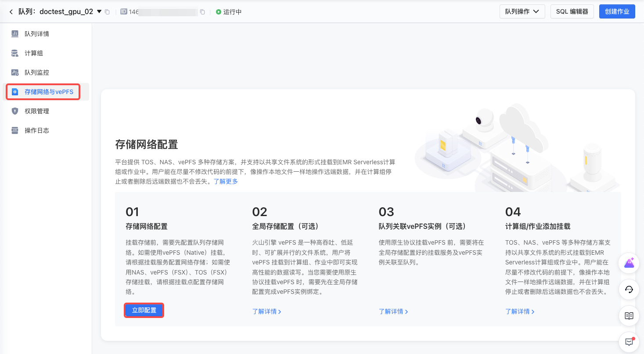Open the 权限管理 menu item
Viewport: 644px width, 354px height.
[x=46, y=111]
